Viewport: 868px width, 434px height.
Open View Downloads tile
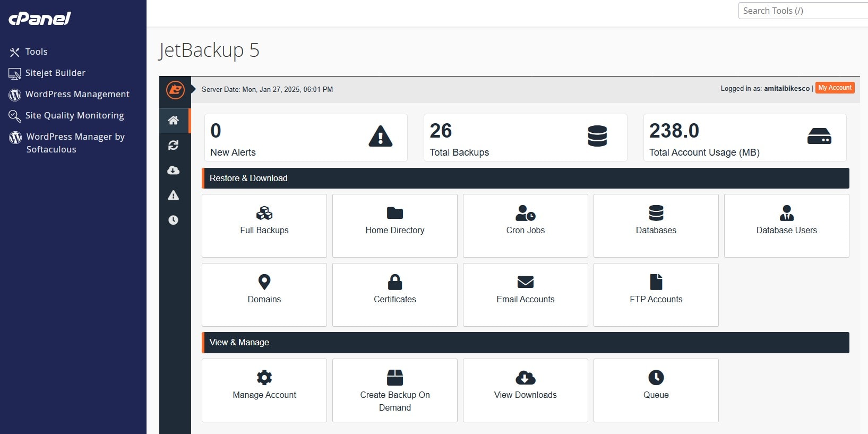coord(526,390)
